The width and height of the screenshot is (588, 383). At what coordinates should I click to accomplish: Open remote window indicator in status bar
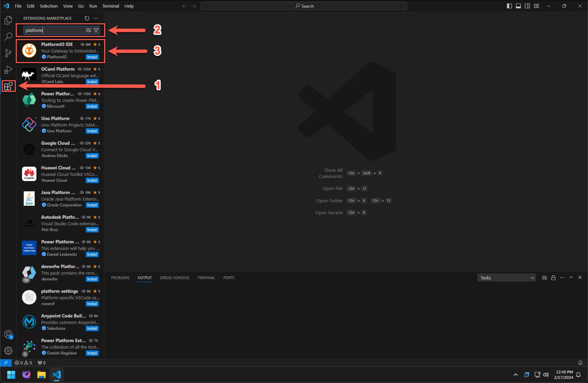coord(6,362)
